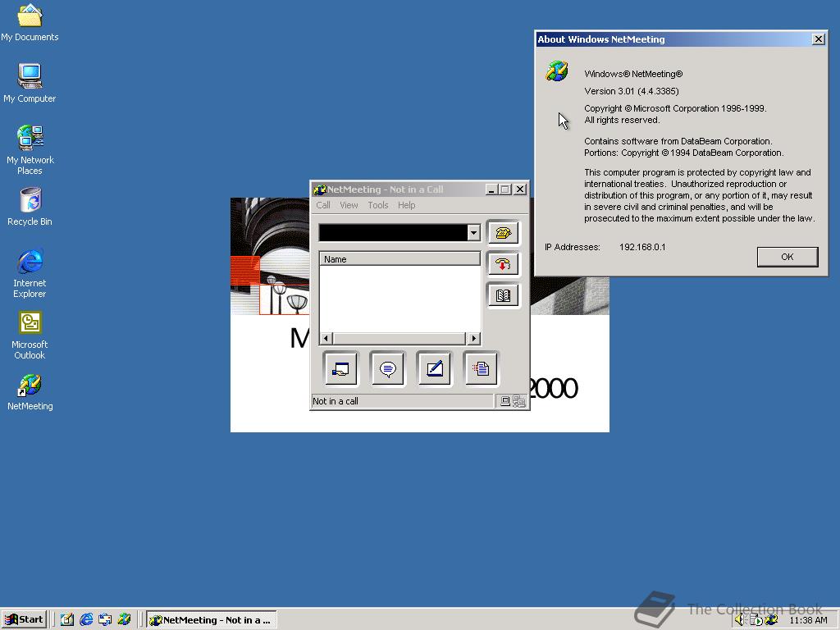Screen dimensions: 840x630
Task: Select the My Computer desktop icon
Action: point(30,84)
